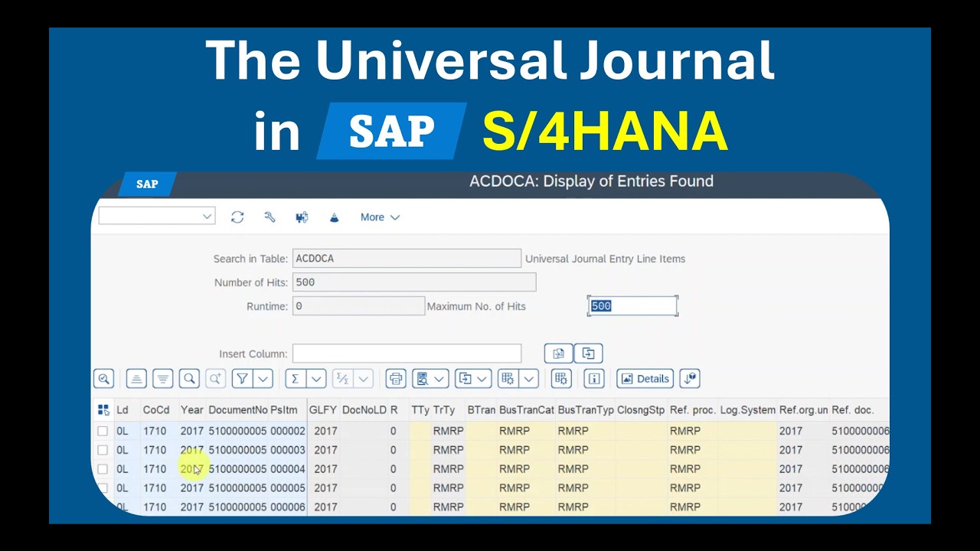
Task: Click into the Insert Column field
Action: [x=407, y=354]
